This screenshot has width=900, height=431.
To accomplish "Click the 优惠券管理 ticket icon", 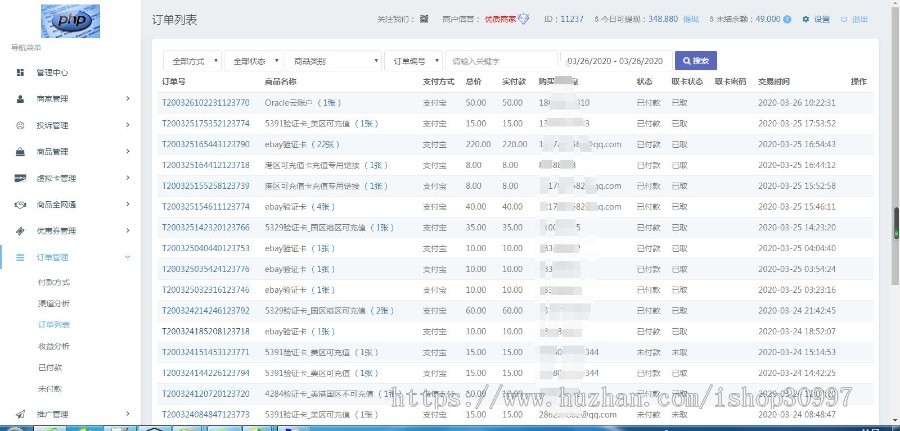I will [x=20, y=231].
